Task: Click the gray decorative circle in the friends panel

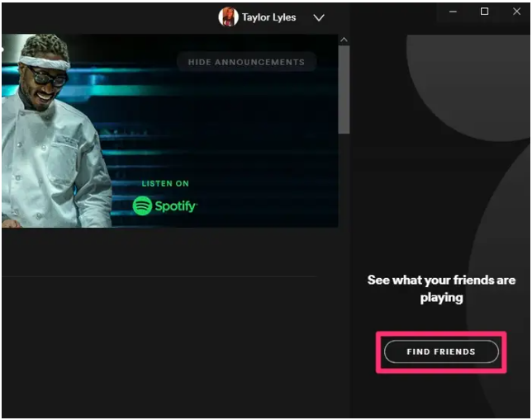Action: tap(468, 85)
